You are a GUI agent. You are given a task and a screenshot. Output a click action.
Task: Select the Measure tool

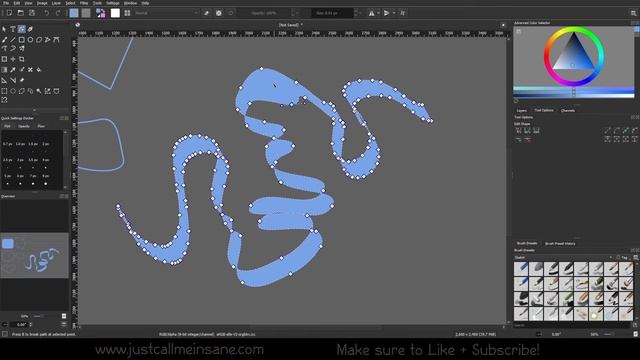(x=13, y=80)
